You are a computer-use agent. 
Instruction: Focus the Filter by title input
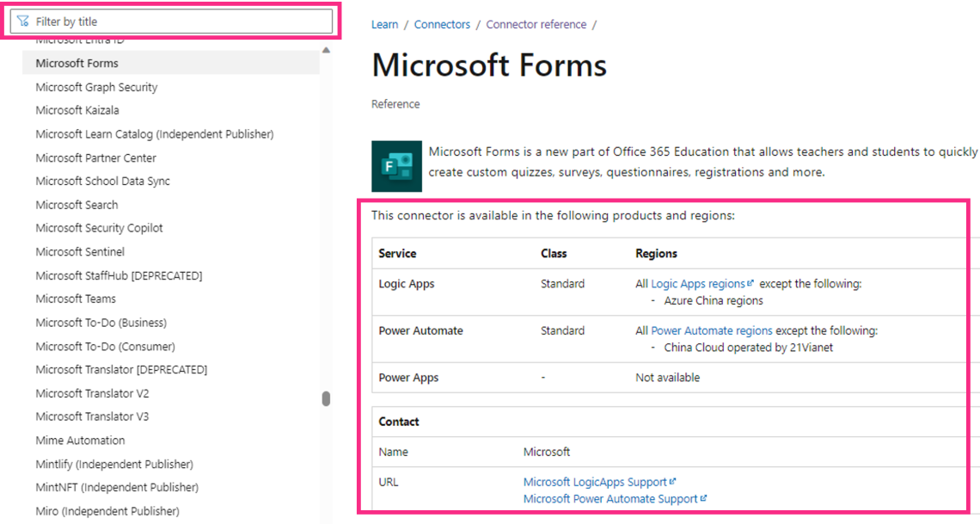172,22
